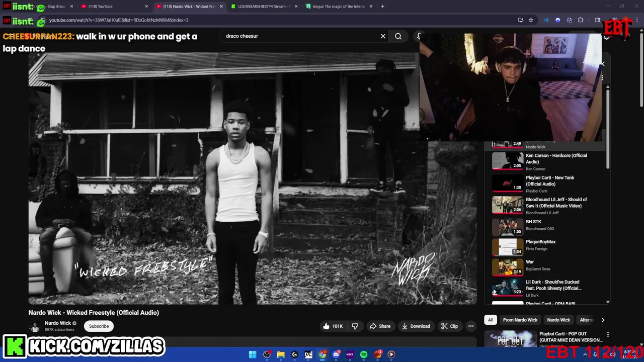Select 'Nardo Wick' filter chip

(x=558, y=320)
